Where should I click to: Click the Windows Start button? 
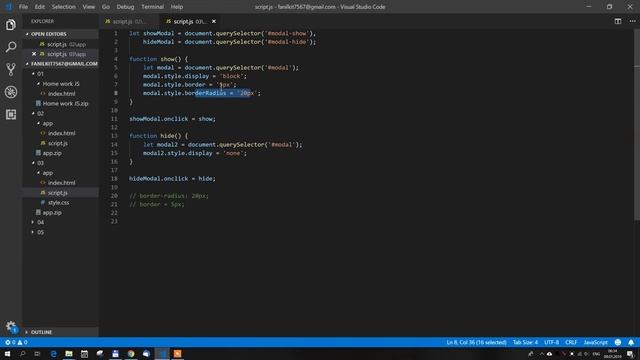[x=7, y=353]
